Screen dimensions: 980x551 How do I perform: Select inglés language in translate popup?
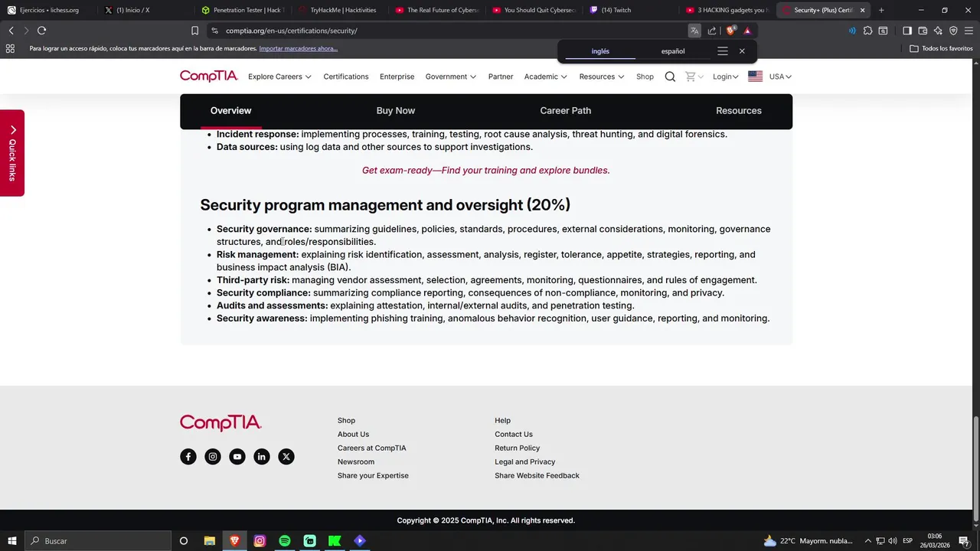pyautogui.click(x=600, y=51)
